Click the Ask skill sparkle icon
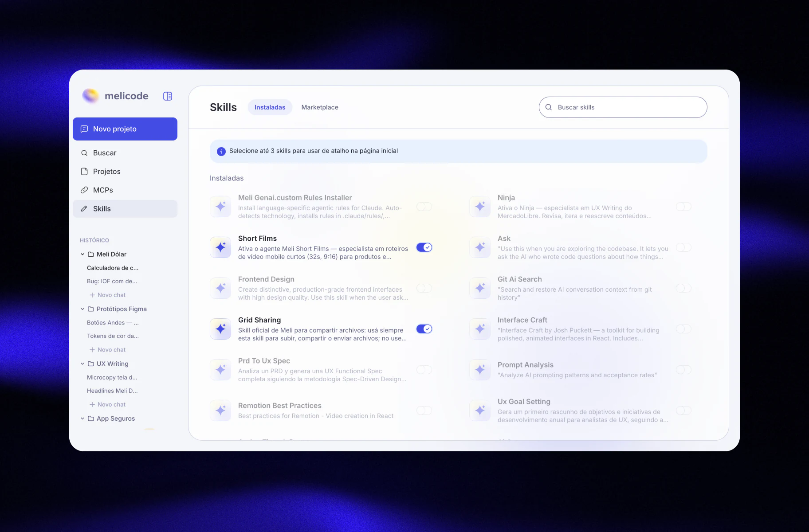The width and height of the screenshot is (809, 532). tap(480, 247)
